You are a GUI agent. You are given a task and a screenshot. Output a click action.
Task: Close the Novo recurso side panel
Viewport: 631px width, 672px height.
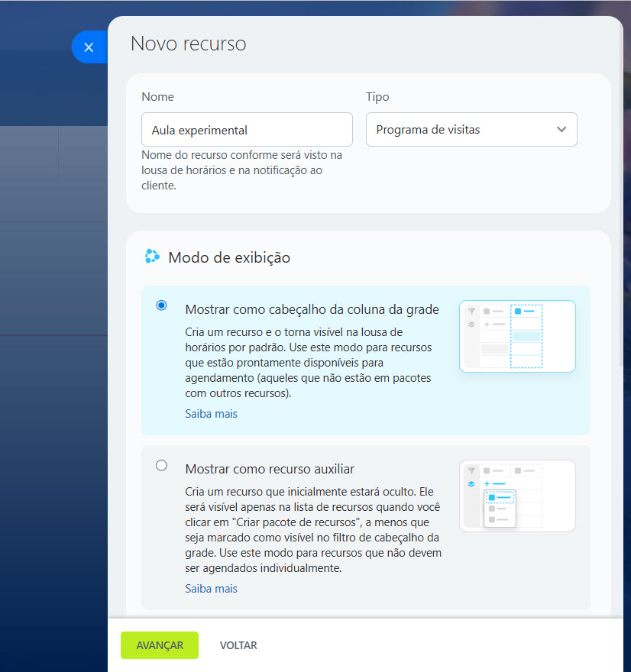point(89,47)
